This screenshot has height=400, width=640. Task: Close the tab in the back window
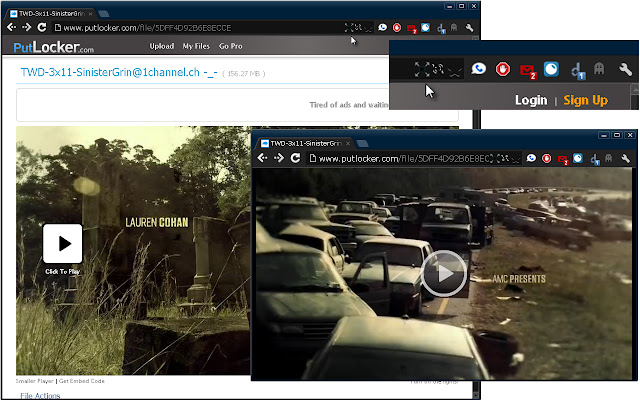(90, 13)
